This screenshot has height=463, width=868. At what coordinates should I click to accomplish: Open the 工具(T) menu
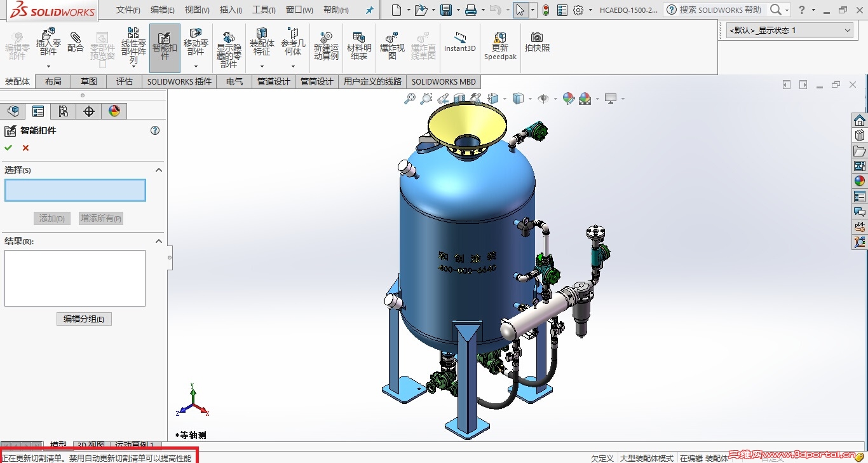point(264,10)
